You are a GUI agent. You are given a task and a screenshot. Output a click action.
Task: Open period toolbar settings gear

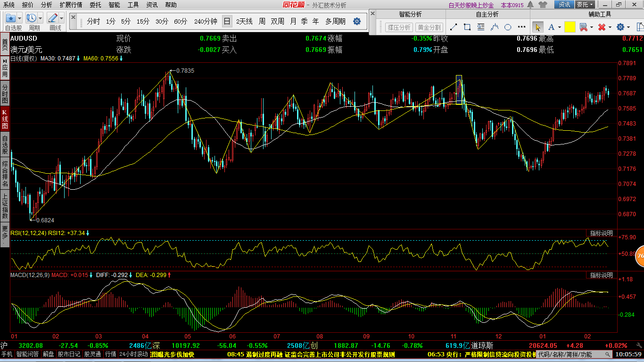[x=357, y=21]
